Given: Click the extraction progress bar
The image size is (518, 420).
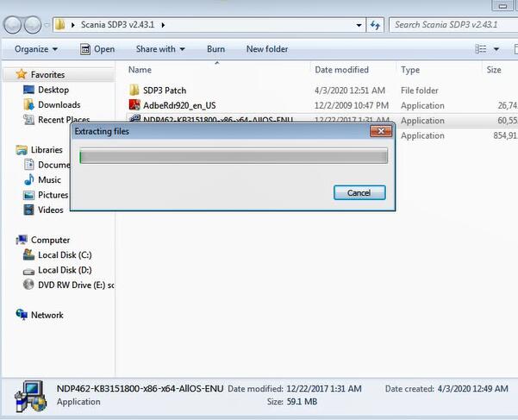Looking at the screenshot, I should (234, 155).
